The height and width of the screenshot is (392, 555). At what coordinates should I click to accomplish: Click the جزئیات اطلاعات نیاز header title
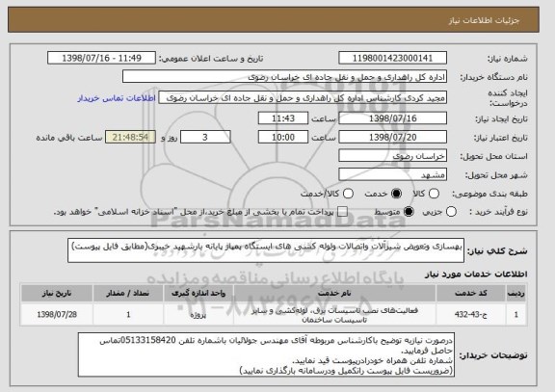(x=484, y=20)
